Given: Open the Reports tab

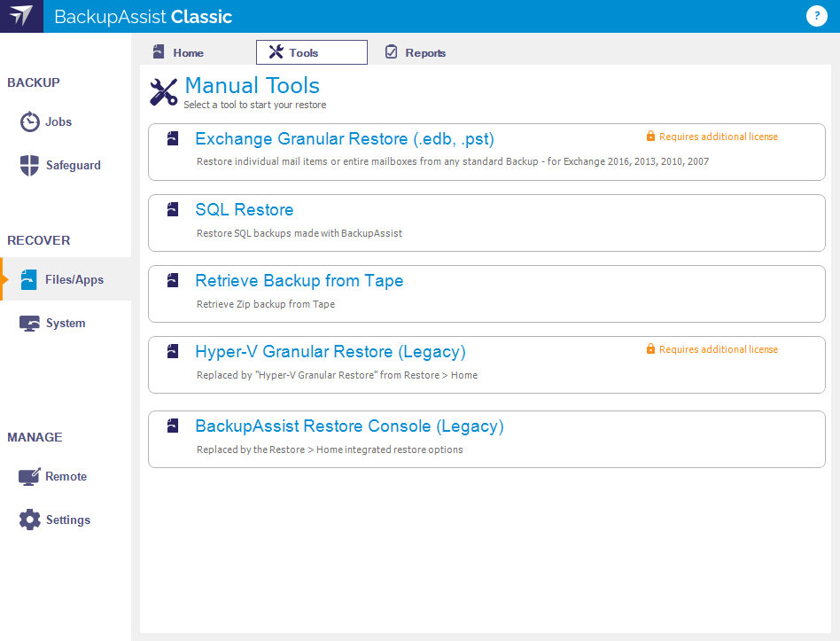Looking at the screenshot, I should pos(424,52).
